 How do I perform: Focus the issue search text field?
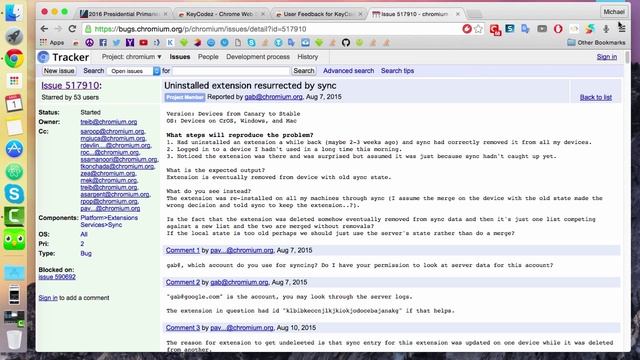pyautogui.click(x=231, y=71)
